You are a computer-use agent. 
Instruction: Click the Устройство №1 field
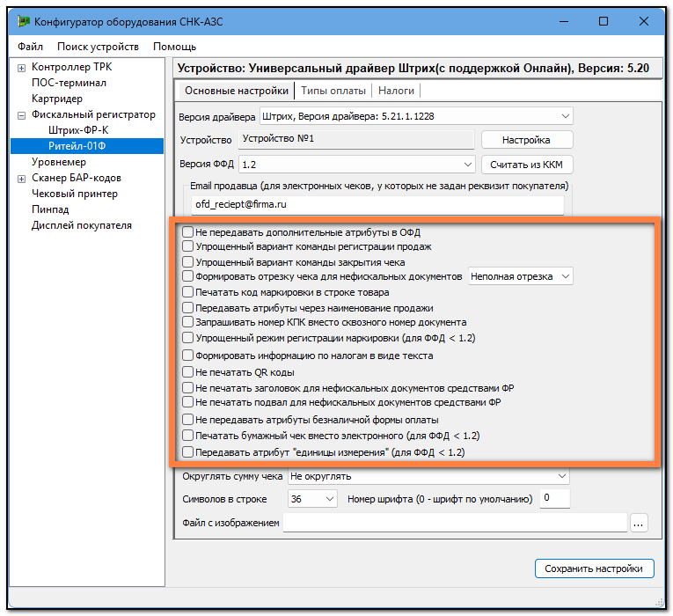pos(355,139)
